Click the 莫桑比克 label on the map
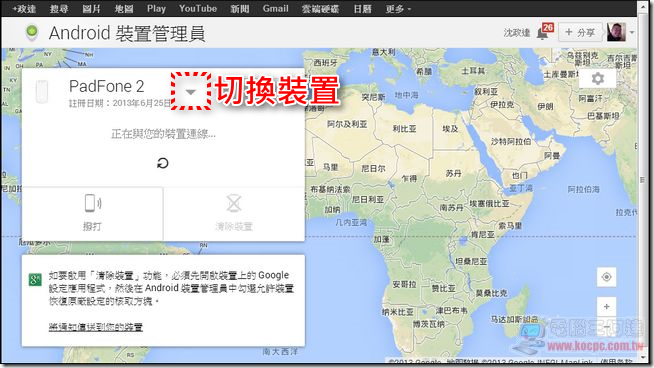Viewport: 654px width, 368px height. click(x=492, y=293)
